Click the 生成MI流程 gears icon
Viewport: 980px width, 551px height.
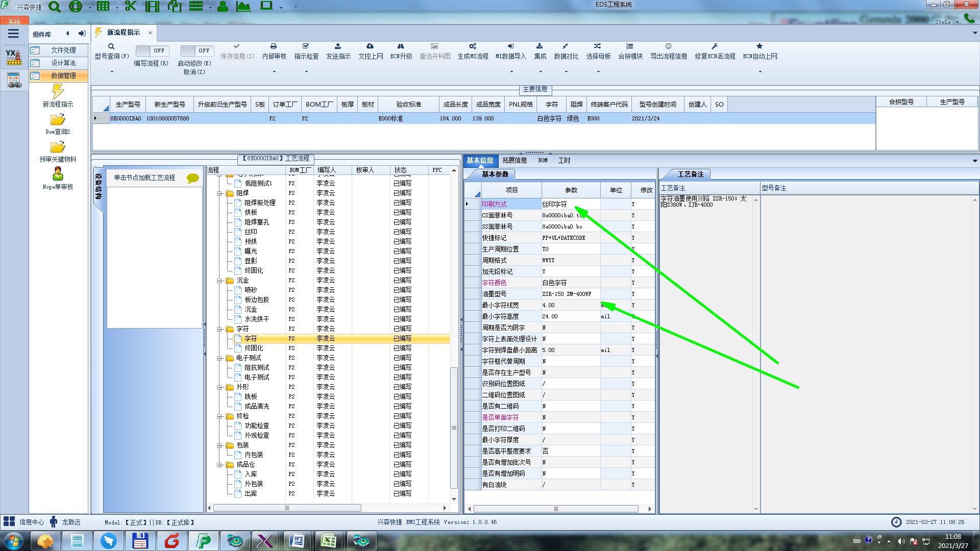tap(473, 46)
